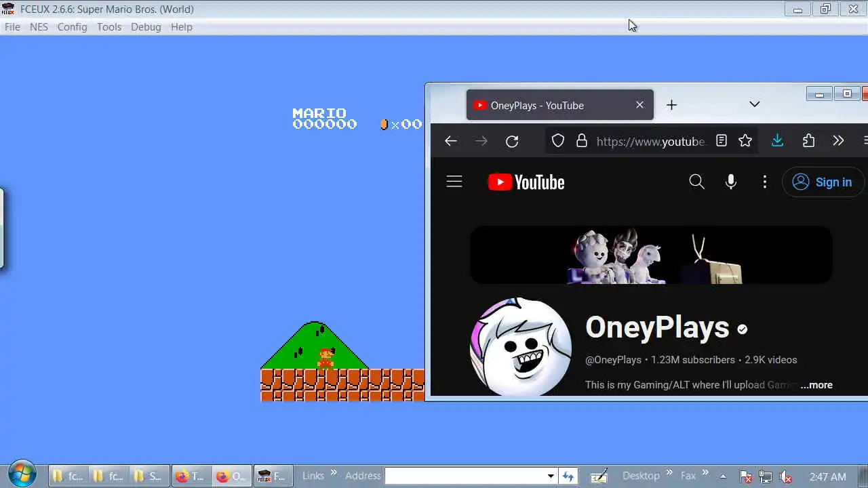The image size is (868, 488).
Task: Open the NES menu in FCEUX
Action: (x=39, y=27)
